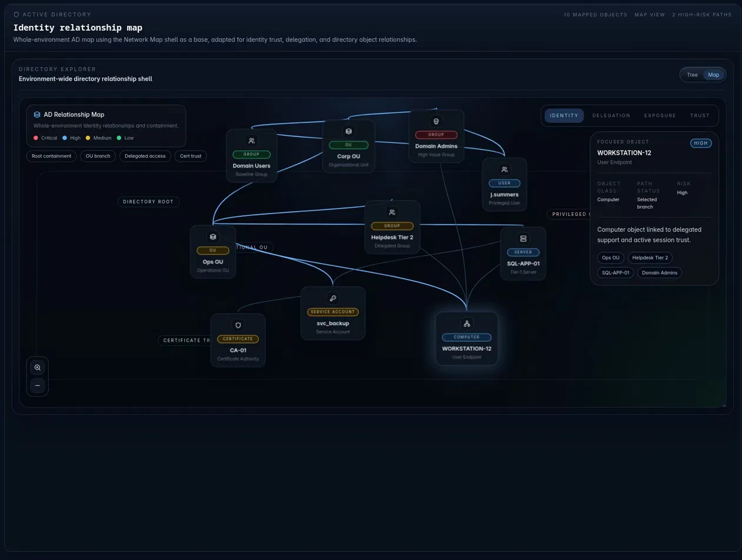Click the Root containment filter chip
Viewport: 742px width, 560px height.
tap(52, 156)
